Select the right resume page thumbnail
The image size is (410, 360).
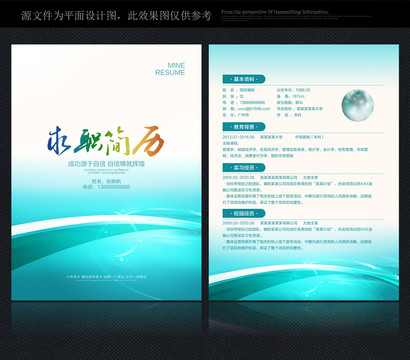coord(304,172)
